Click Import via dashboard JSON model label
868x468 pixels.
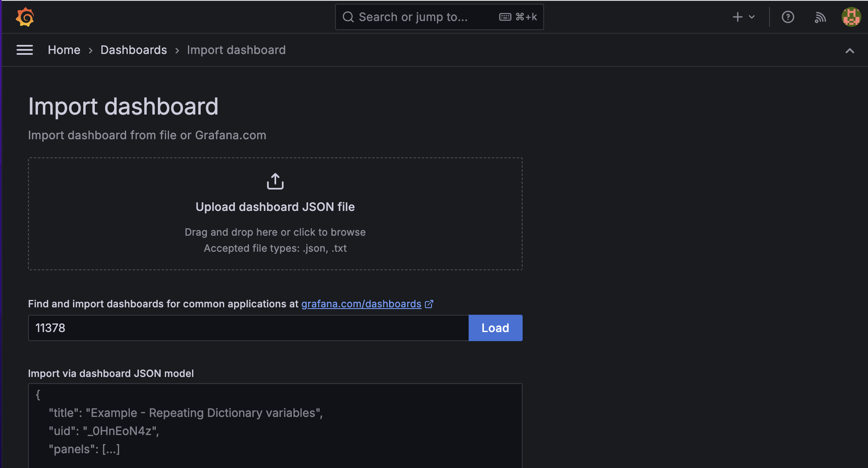111,374
